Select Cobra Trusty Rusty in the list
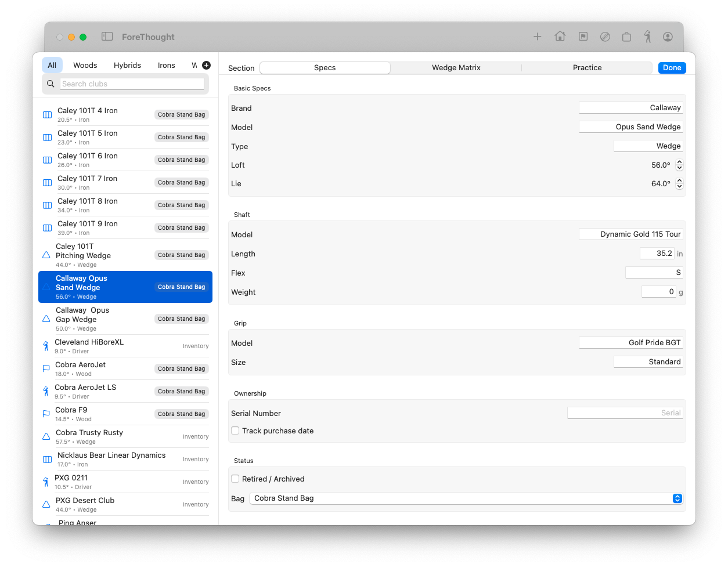The image size is (728, 568). (x=125, y=437)
